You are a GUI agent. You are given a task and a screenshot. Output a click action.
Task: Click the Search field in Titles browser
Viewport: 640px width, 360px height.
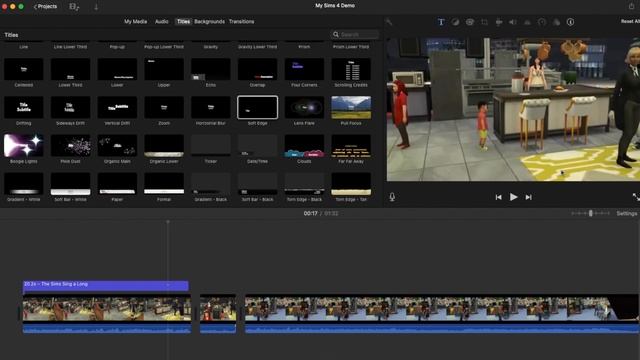pyautogui.click(x=354, y=35)
